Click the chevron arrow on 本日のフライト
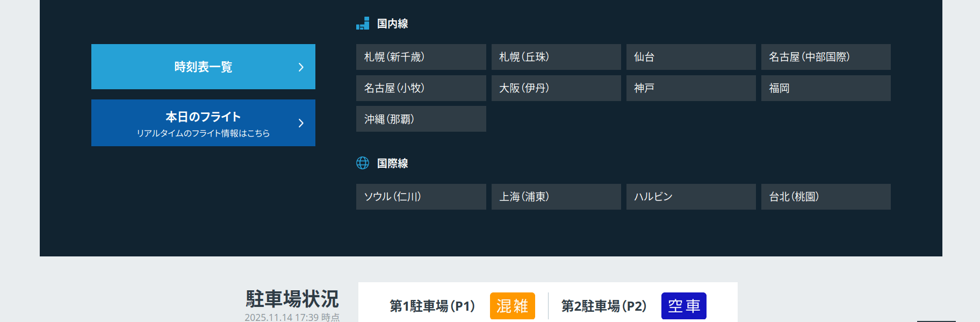The image size is (980, 322). click(301, 123)
